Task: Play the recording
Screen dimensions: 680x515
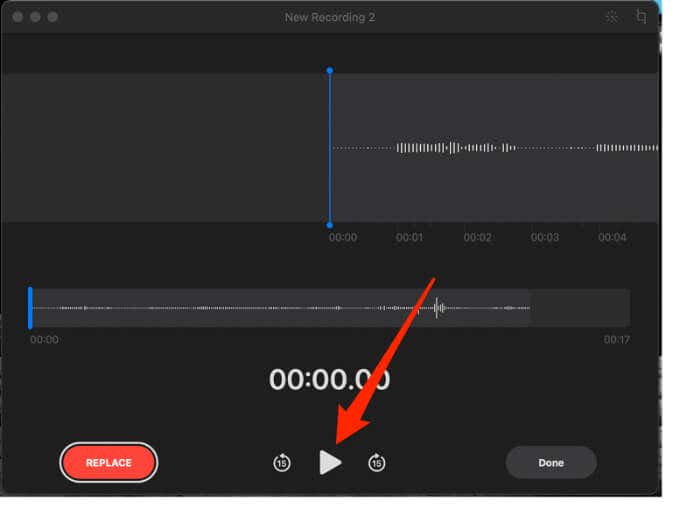Action: [330, 462]
